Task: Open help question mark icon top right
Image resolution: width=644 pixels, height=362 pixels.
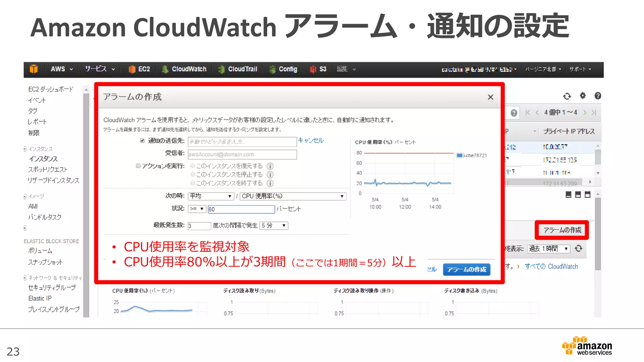Action: pos(598,96)
